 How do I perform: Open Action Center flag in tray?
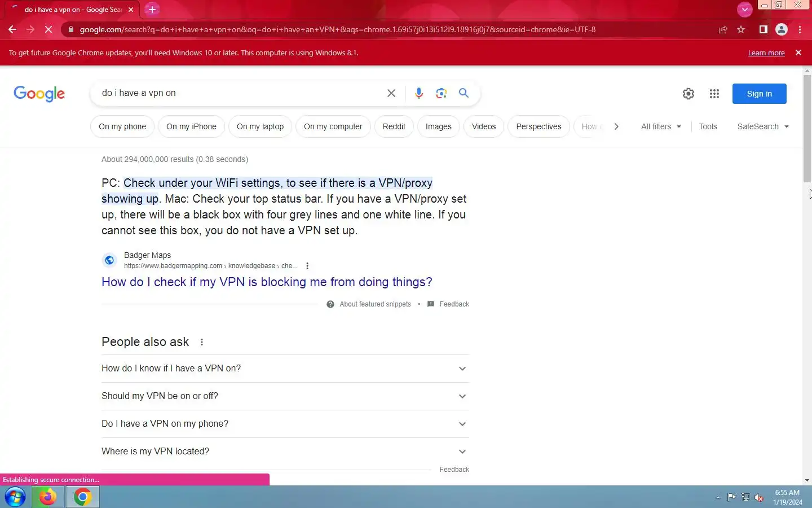pyautogui.click(x=731, y=497)
